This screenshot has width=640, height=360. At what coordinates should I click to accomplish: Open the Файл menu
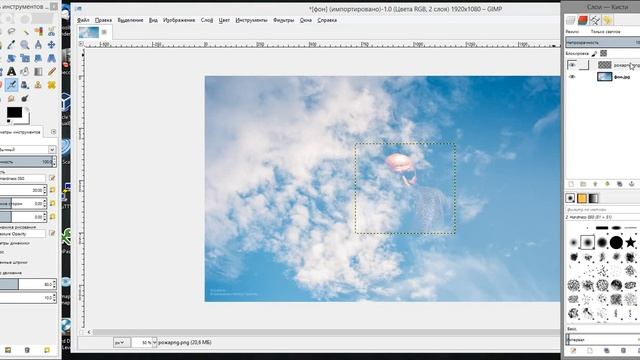click(x=83, y=20)
